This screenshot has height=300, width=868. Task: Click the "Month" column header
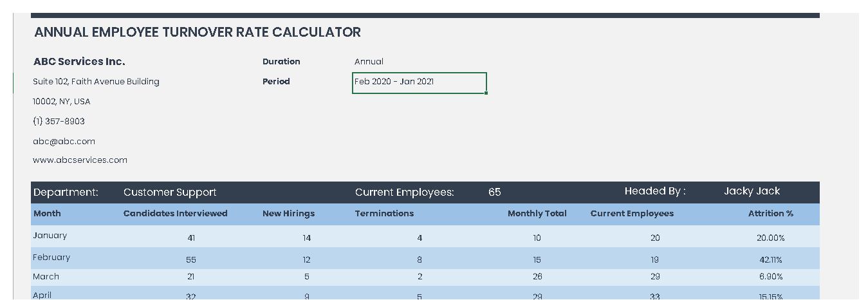click(x=47, y=214)
